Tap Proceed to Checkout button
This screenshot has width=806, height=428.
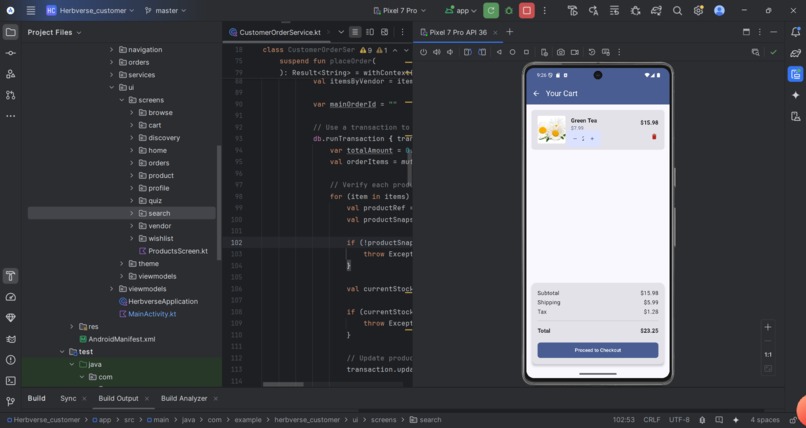coord(597,350)
